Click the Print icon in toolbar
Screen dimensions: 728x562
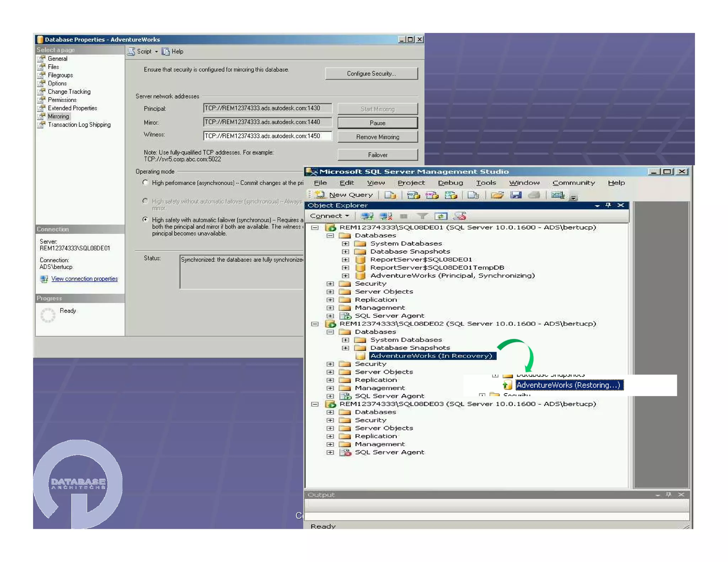[534, 195]
